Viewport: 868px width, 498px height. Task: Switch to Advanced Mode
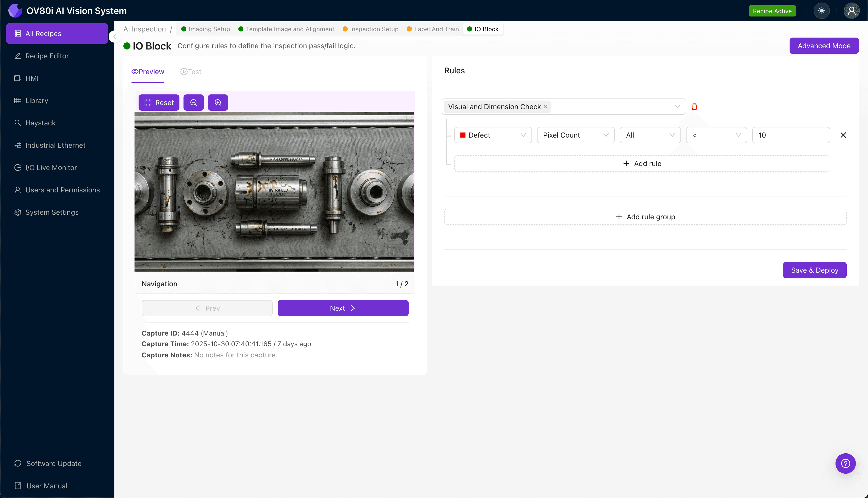click(824, 45)
